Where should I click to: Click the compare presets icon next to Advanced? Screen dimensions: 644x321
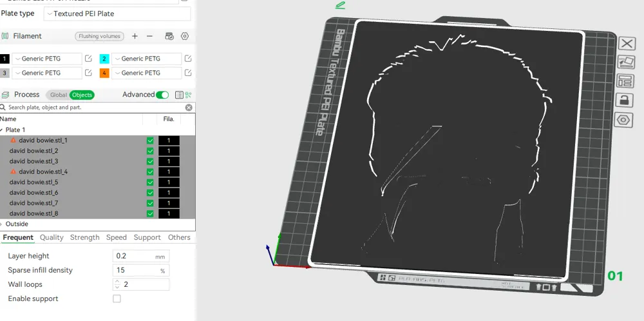pos(188,95)
